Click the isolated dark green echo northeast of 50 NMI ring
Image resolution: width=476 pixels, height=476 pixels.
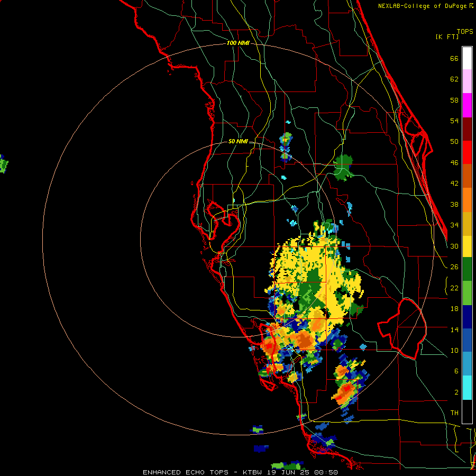(343, 168)
